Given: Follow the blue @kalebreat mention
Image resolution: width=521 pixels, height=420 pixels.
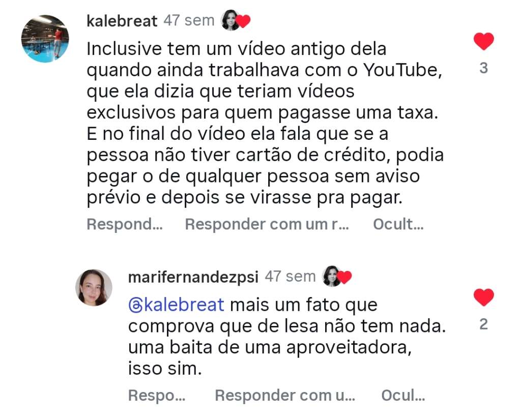Looking at the screenshot, I should click(176, 305).
